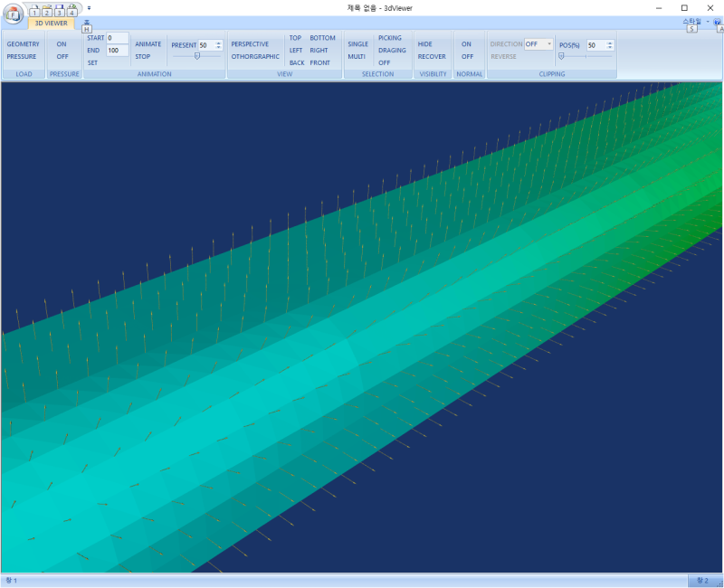Load PRESSURE in the Load group
The height and width of the screenshot is (588, 724).
(21, 56)
